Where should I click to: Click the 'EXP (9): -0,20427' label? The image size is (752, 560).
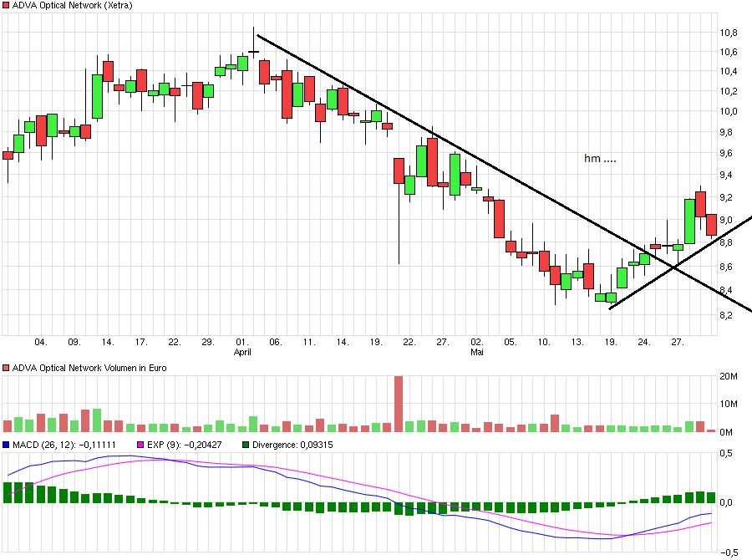tap(184, 445)
